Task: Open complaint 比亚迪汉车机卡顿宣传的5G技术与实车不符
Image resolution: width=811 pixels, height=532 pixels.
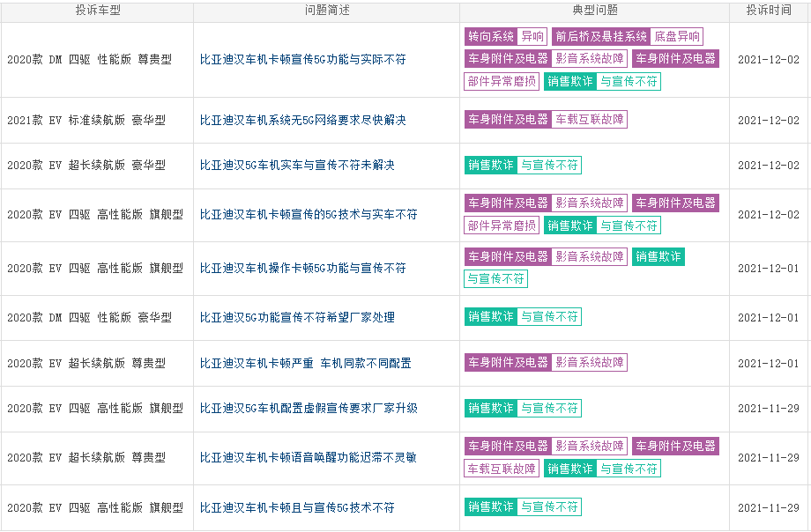Action: click(x=309, y=214)
